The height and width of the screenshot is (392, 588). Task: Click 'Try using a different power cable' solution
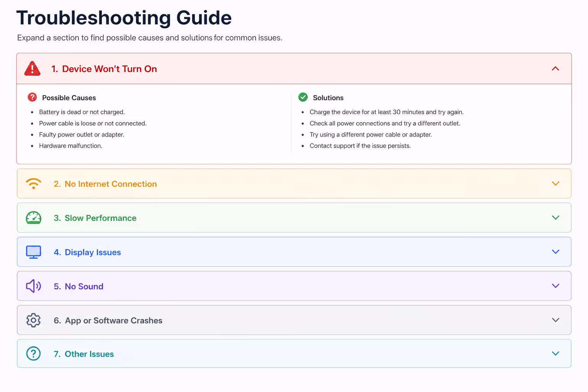(371, 135)
